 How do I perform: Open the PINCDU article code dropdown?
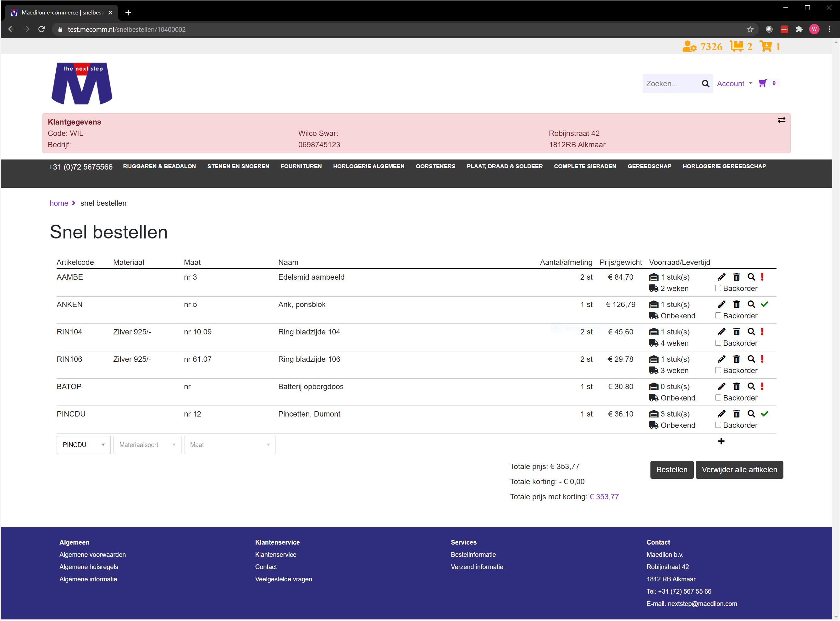pyautogui.click(x=83, y=445)
